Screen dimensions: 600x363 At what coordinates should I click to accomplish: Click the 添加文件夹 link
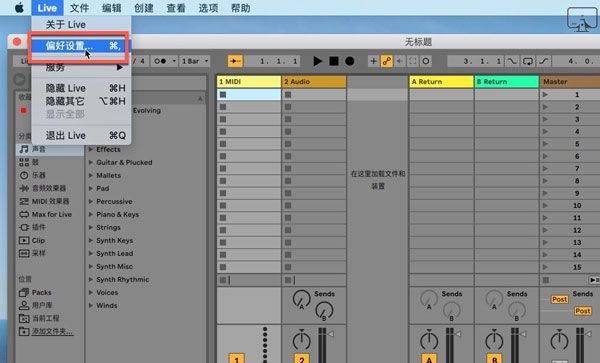pyautogui.click(x=52, y=331)
